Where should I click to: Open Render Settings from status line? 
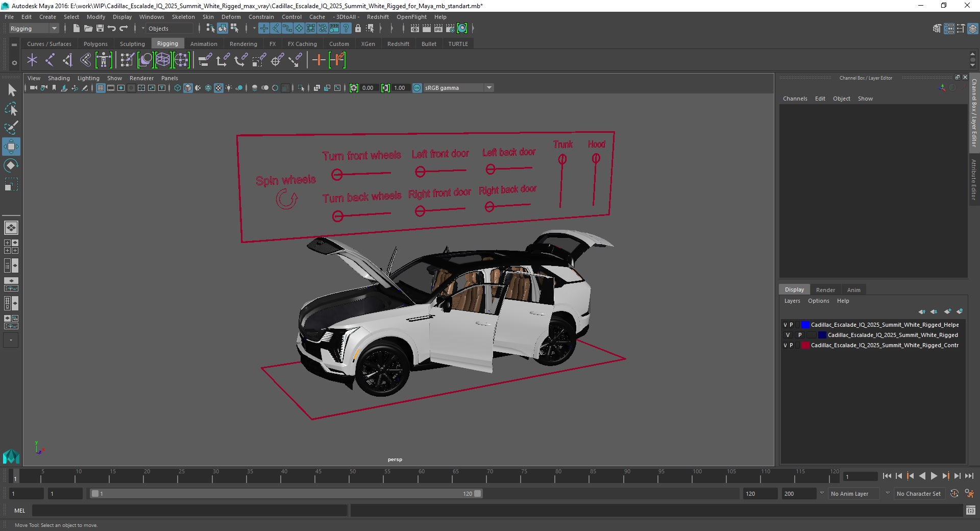(x=450, y=29)
